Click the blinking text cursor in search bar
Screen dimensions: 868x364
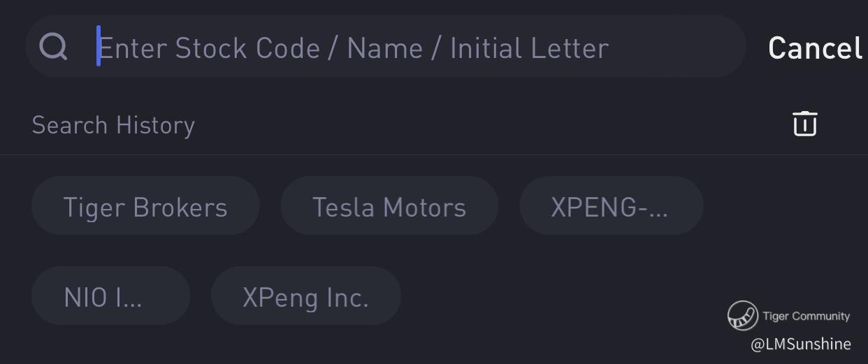click(99, 46)
